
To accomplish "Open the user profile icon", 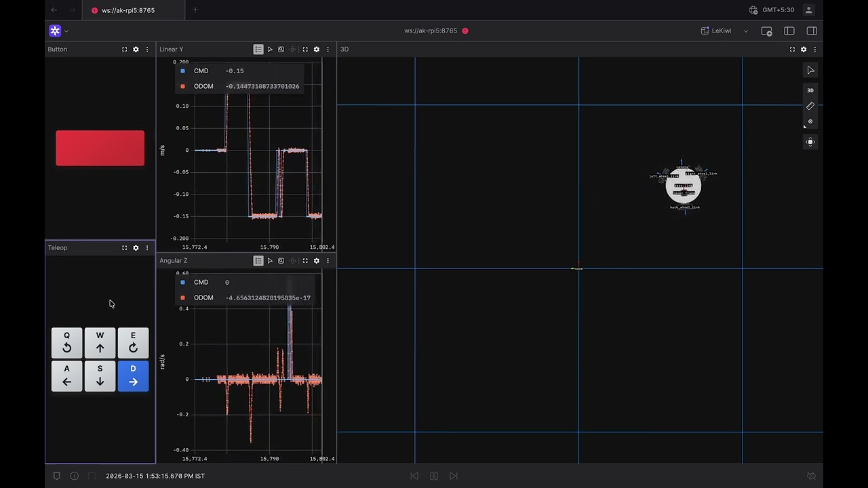I will click(x=809, y=10).
